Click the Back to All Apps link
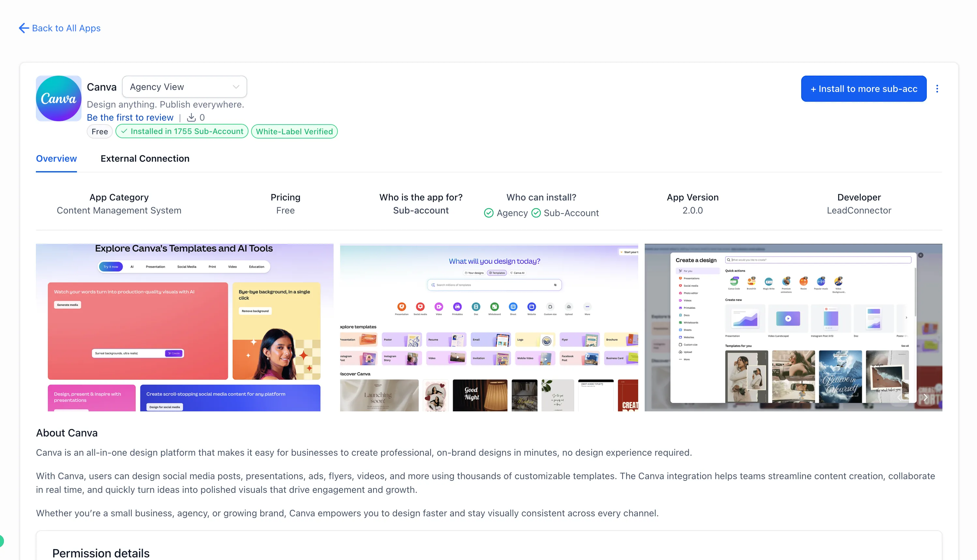This screenshot has height=560, width=977. pyautogui.click(x=66, y=28)
